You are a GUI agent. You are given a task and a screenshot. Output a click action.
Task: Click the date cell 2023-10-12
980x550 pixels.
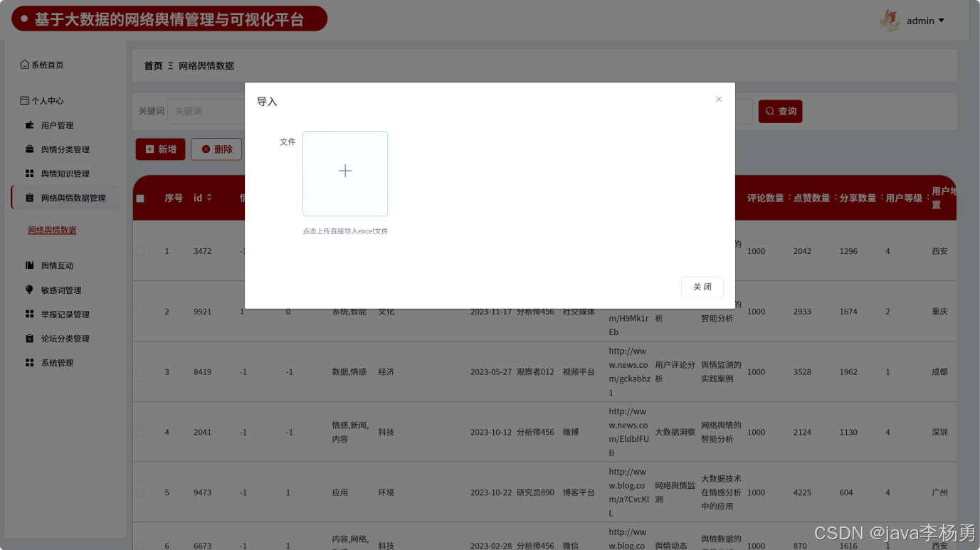point(490,432)
